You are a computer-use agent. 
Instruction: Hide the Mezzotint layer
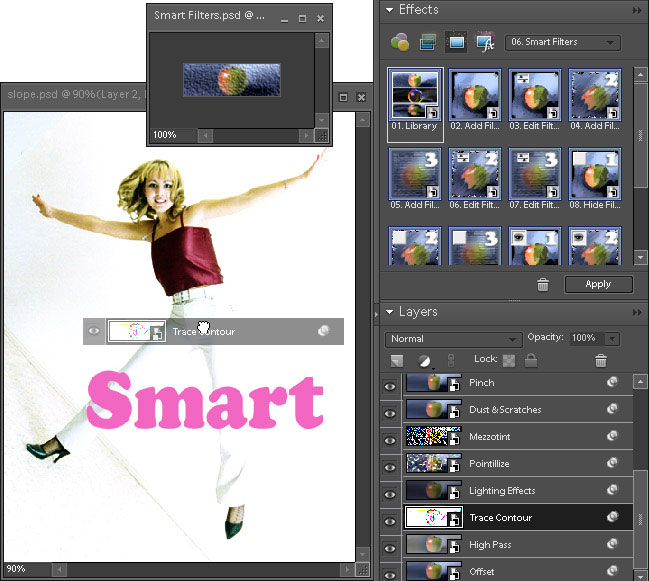(x=390, y=440)
